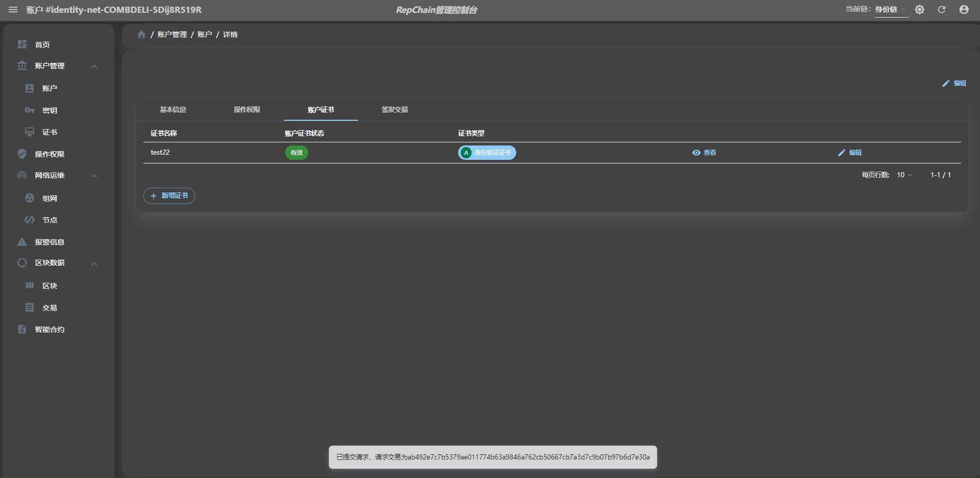The image size is (980, 478).
Task: Click the 智能合约 document icon
Action: pyautogui.click(x=22, y=329)
